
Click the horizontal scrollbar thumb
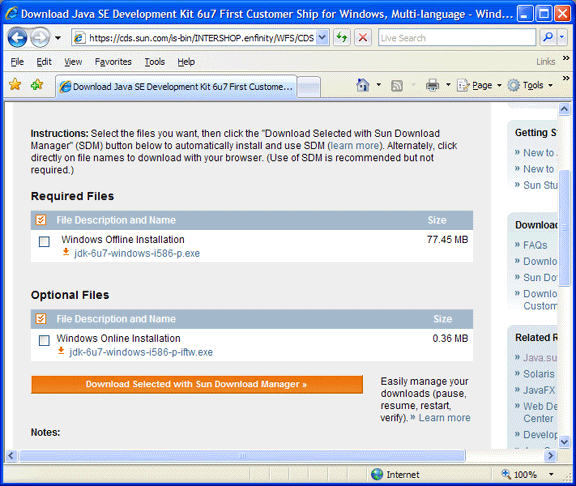coord(242,456)
